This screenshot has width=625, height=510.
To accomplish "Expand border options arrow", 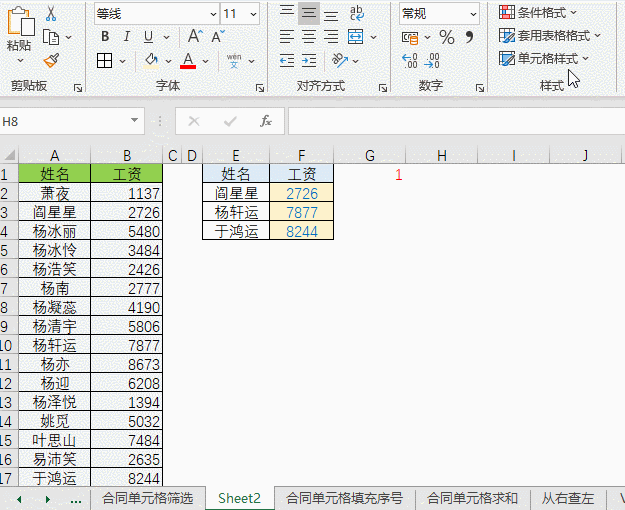I will (122, 61).
